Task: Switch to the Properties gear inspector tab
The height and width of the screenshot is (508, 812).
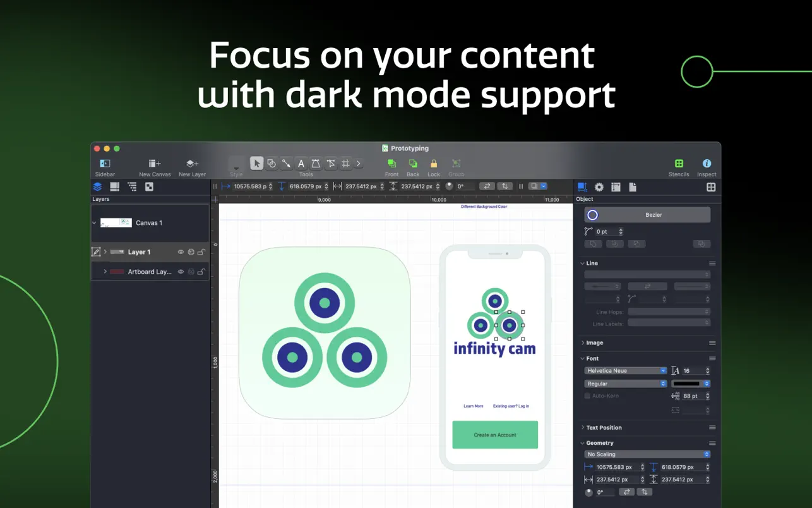Action: coord(599,187)
